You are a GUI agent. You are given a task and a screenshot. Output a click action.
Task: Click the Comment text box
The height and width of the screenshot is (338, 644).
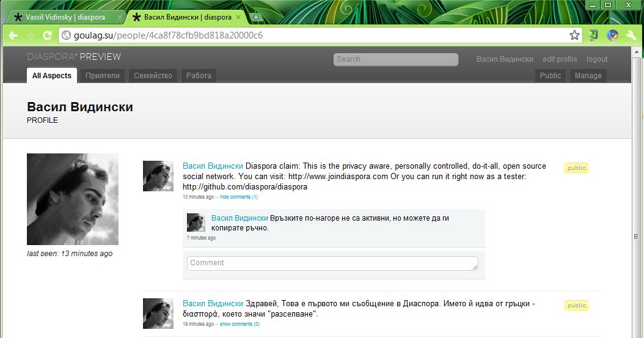click(332, 263)
